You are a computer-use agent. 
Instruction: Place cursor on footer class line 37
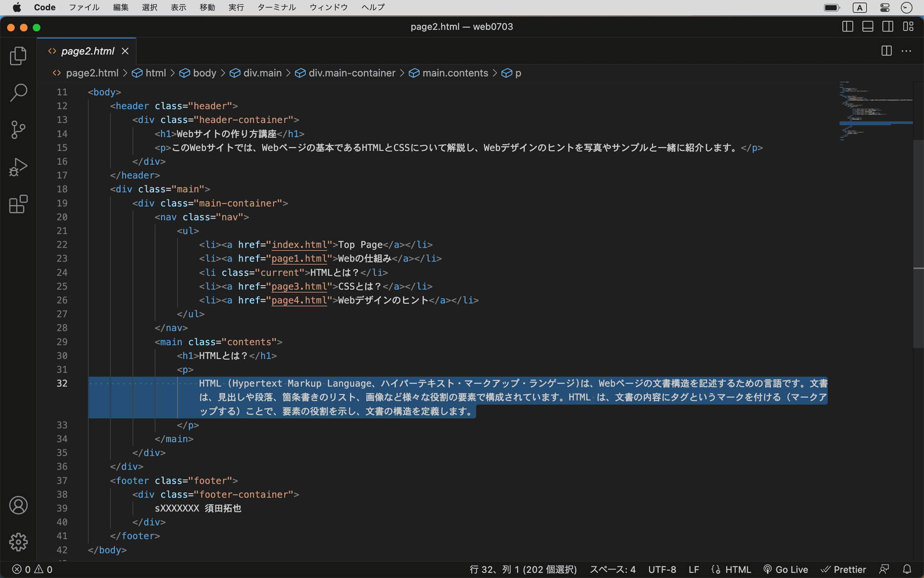click(174, 481)
